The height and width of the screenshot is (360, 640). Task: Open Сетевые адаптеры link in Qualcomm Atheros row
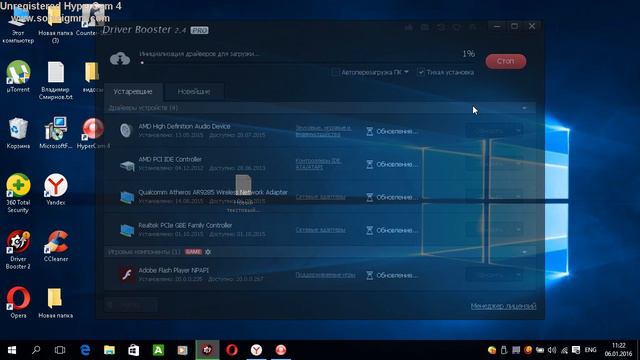pos(320,197)
